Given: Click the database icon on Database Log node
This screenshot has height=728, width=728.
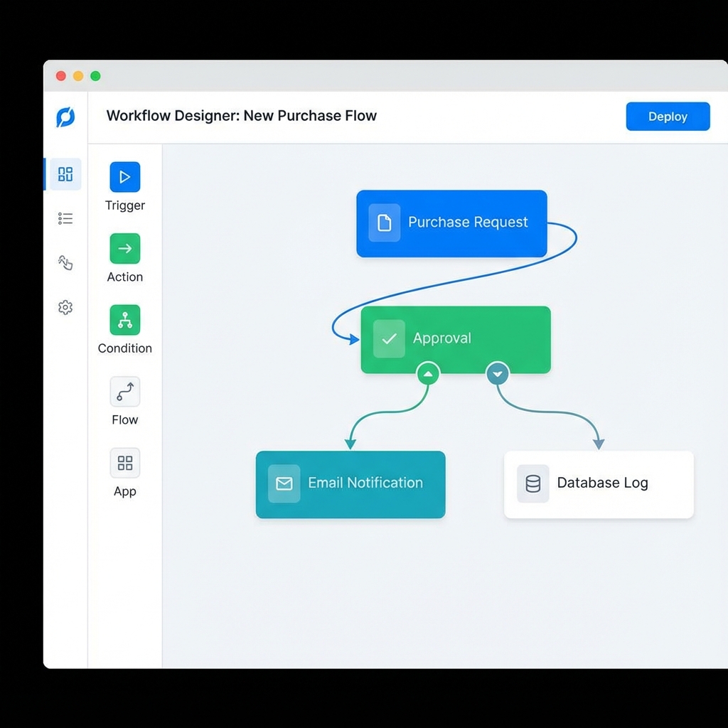Looking at the screenshot, I should coord(532,483).
